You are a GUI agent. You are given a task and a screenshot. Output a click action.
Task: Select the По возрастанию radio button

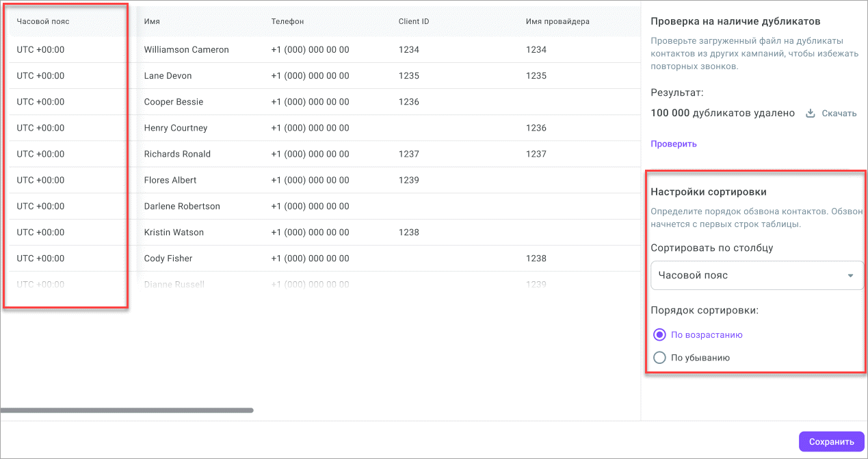pyautogui.click(x=659, y=335)
